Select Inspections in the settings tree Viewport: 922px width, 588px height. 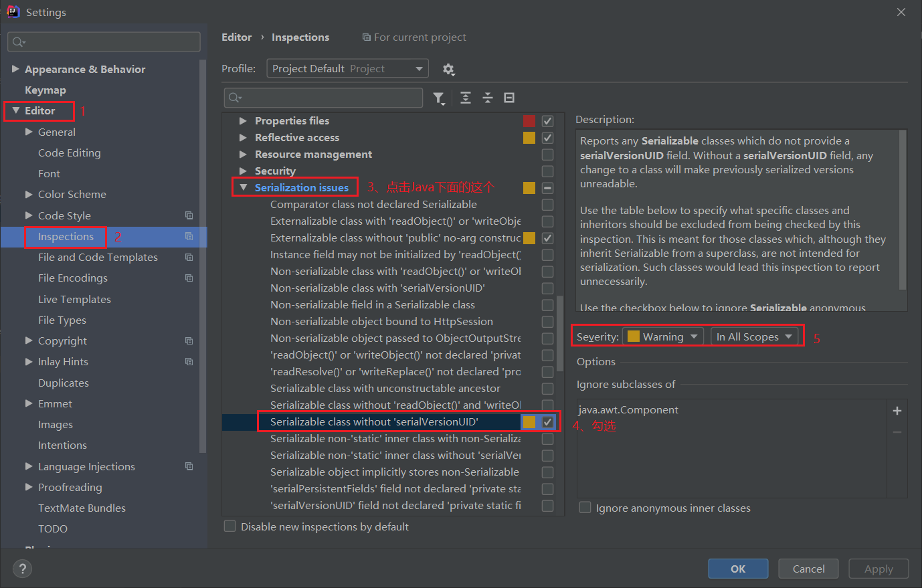coord(66,236)
